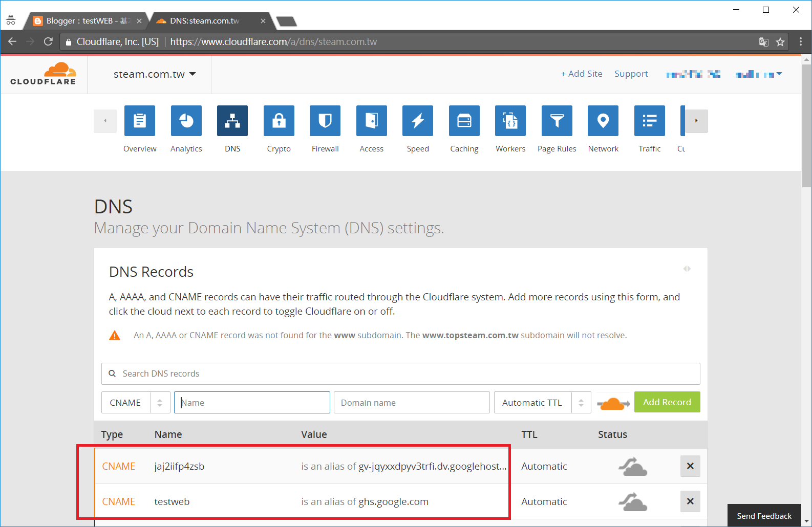Click the record Name input field
Screen dimensions: 812x527
point(252,403)
